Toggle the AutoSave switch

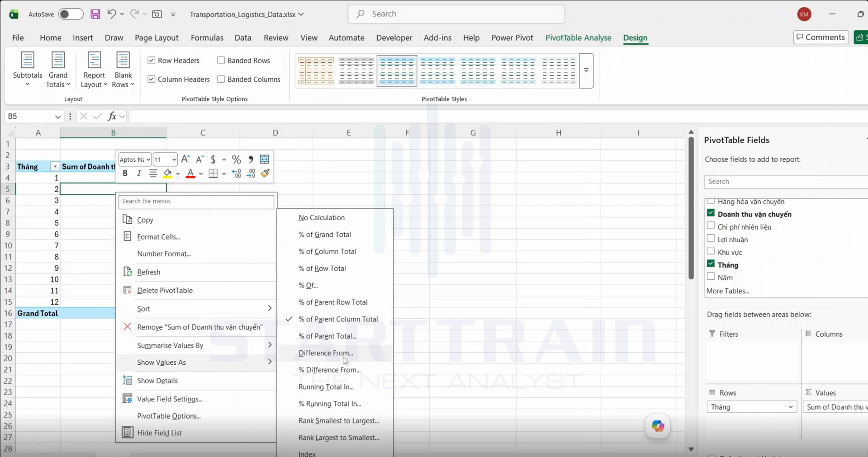click(71, 14)
